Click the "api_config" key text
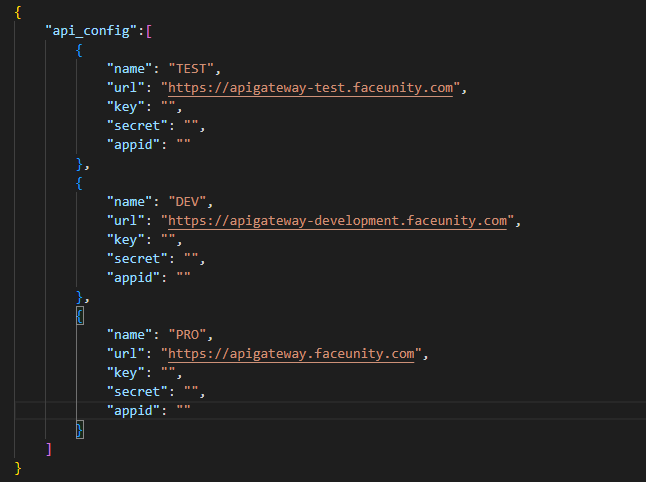The width and height of the screenshot is (646, 482). pos(91,31)
